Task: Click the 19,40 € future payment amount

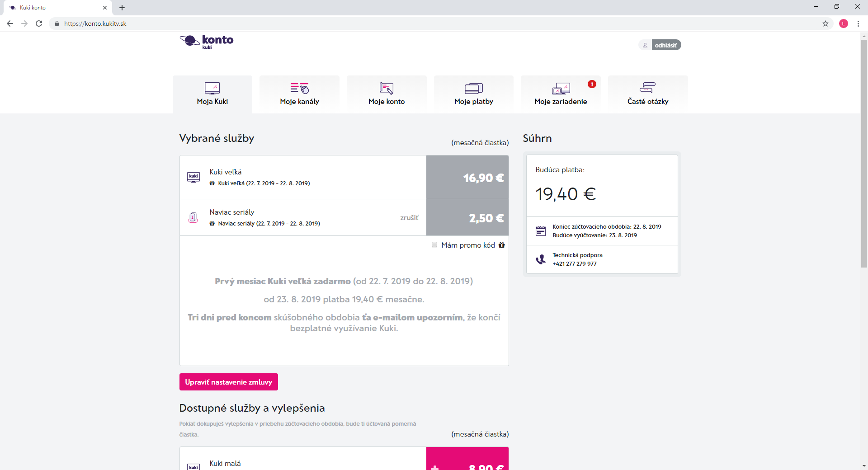Action: pyautogui.click(x=566, y=194)
